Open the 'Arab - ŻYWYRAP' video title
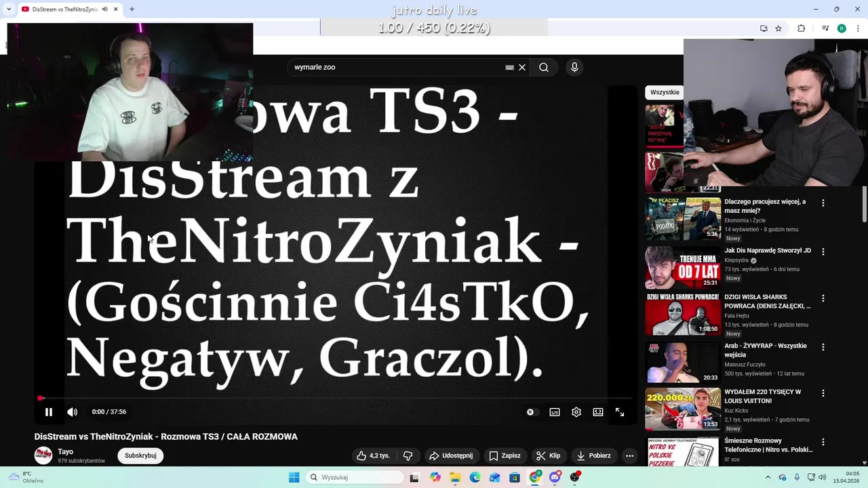Screen dimensions: 868x488 point(766,350)
